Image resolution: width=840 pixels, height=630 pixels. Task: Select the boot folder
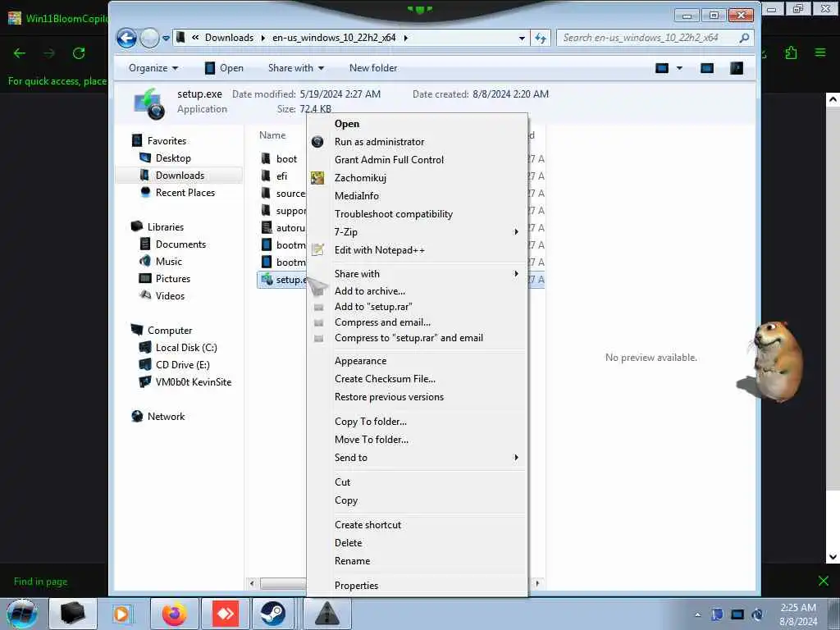[x=280, y=158]
